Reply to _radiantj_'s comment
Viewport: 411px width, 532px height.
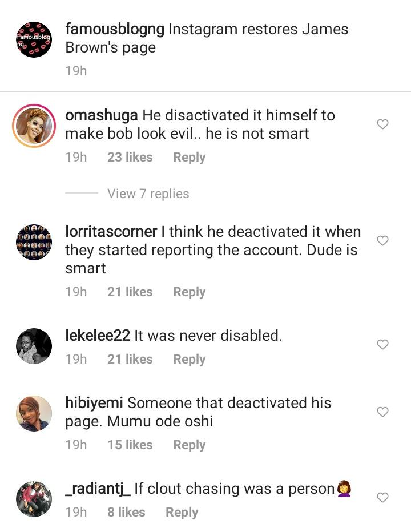tap(182, 513)
